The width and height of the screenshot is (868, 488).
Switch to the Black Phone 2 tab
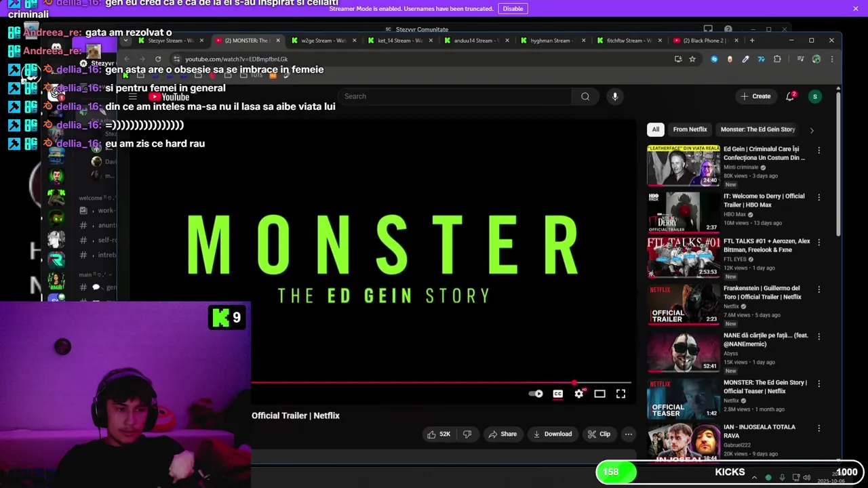[x=705, y=40]
